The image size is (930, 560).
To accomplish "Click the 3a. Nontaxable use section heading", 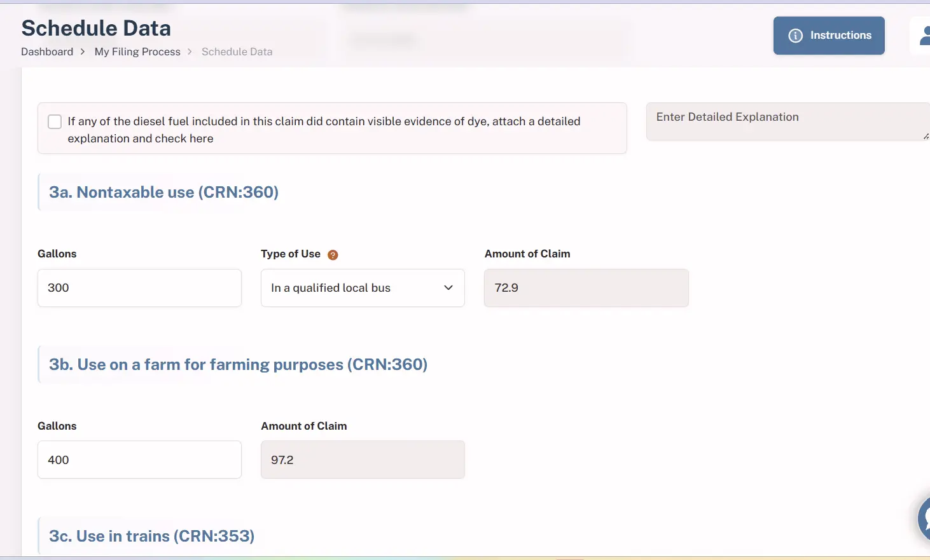I will tap(163, 192).
